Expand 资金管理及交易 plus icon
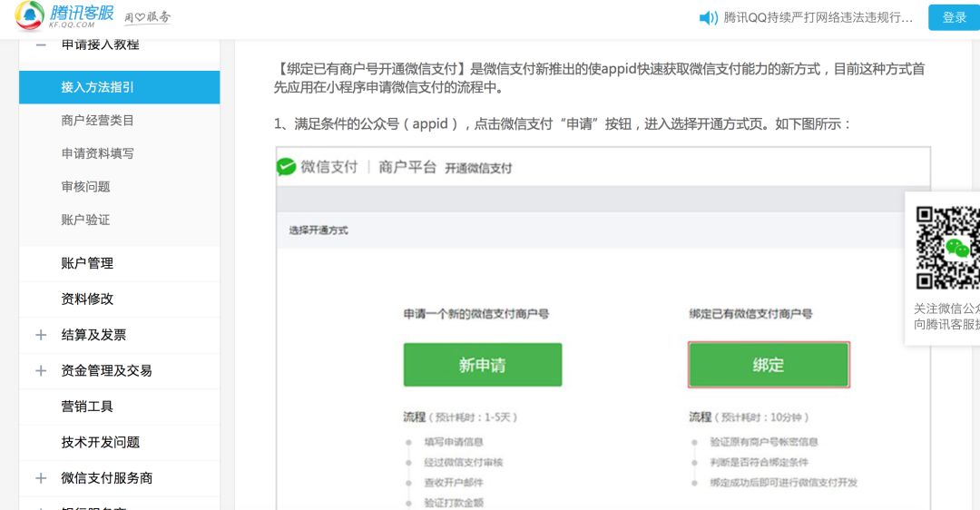Image resolution: width=980 pixels, height=510 pixels. (41, 370)
